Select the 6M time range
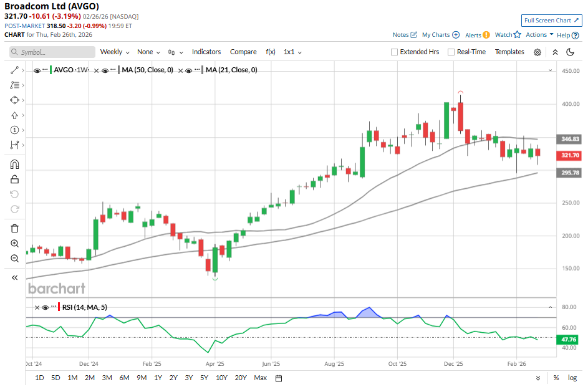 (x=124, y=378)
